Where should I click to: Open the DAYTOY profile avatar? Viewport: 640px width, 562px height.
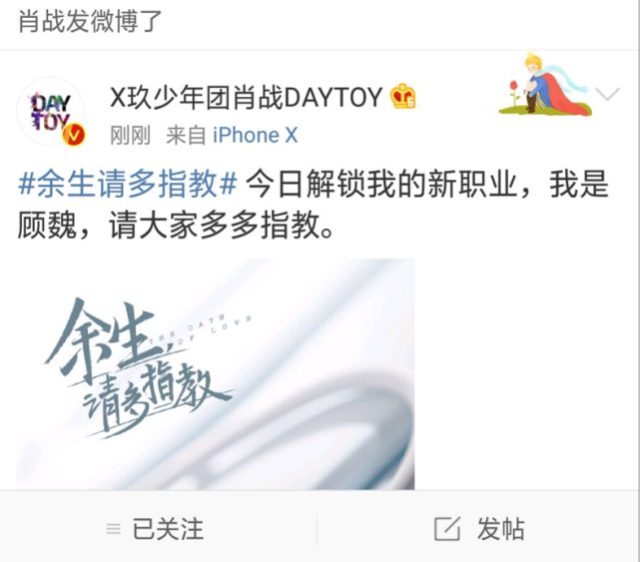pyautogui.click(x=51, y=112)
